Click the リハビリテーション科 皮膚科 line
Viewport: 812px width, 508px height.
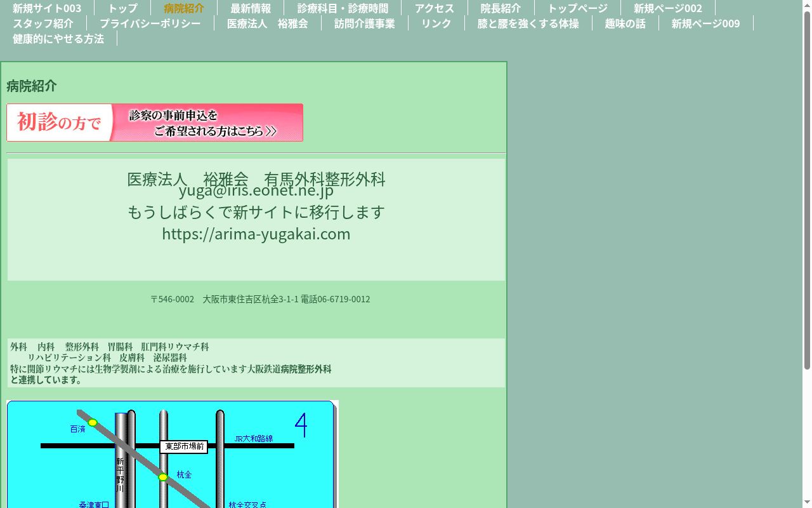(x=107, y=358)
